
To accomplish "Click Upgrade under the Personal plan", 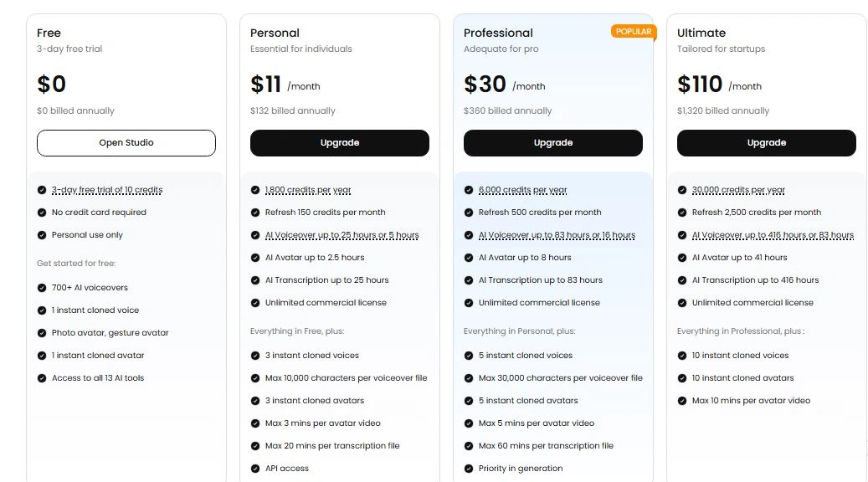I will pyautogui.click(x=339, y=143).
